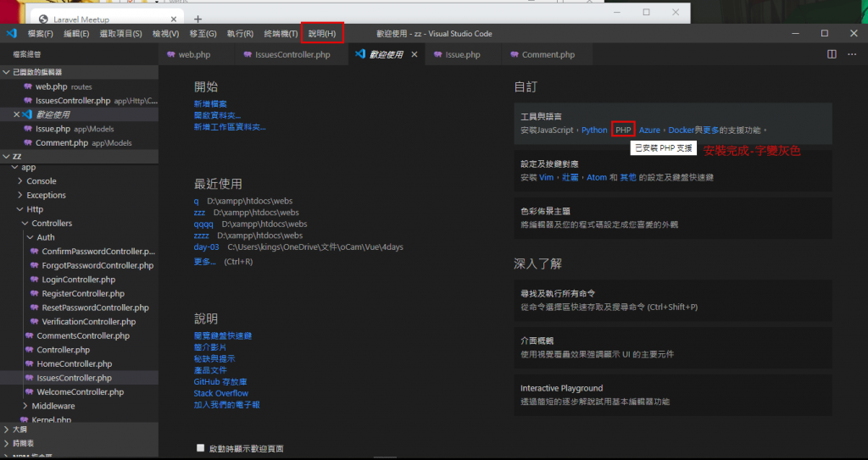Close the 歡迎使用 tab
868x460 pixels.
[414, 54]
